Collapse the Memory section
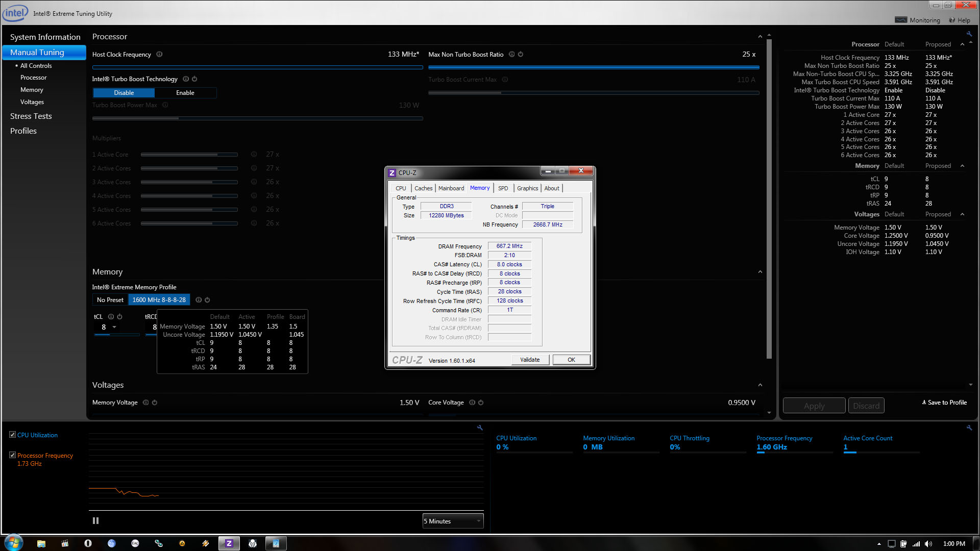Viewport: 980px width, 551px height. 760,272
